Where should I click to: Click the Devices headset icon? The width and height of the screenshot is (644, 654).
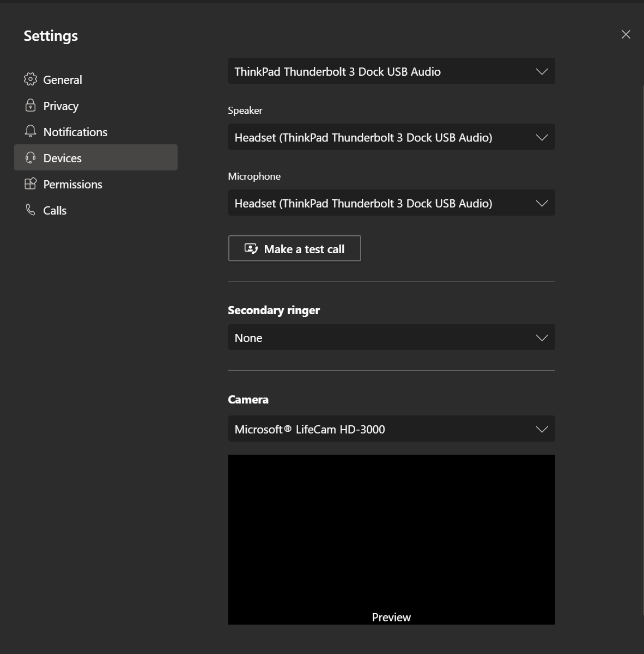(31, 158)
